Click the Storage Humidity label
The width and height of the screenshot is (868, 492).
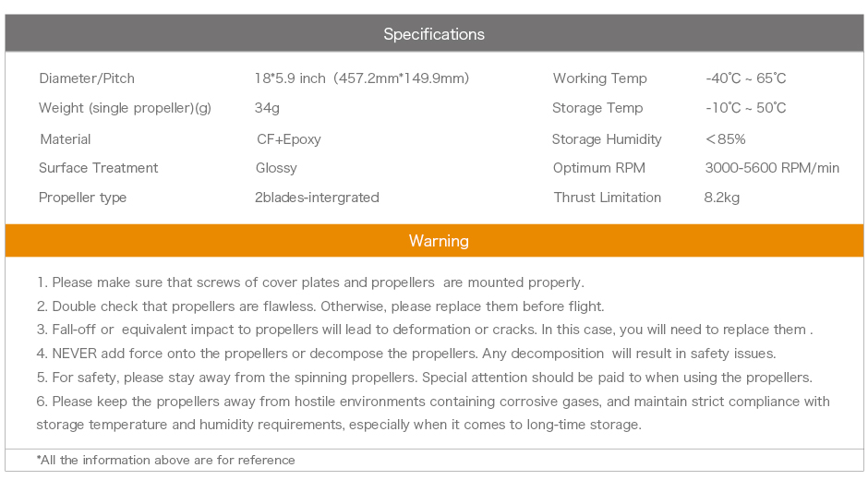click(607, 139)
